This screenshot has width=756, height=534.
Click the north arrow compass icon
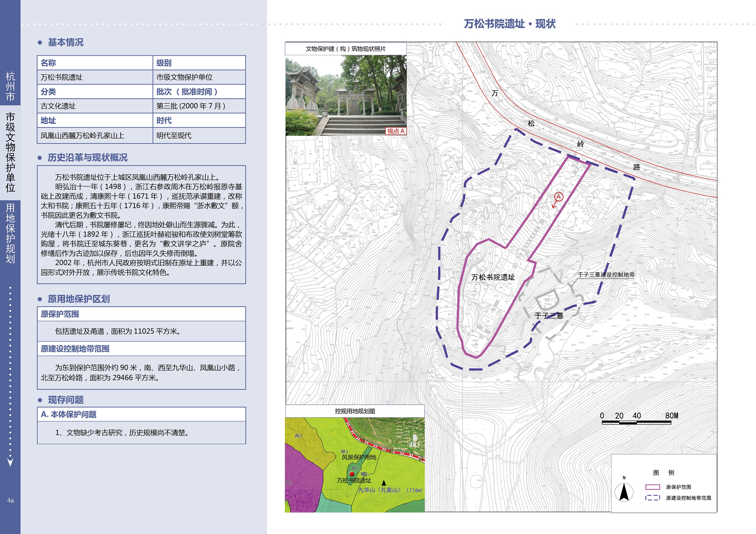pos(624,492)
